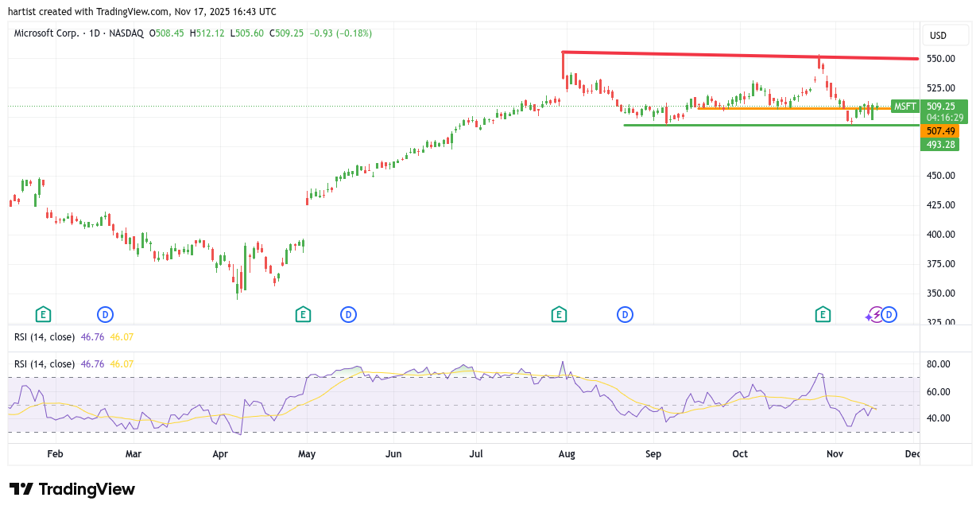Viewport: 980px width, 513px height.
Task: Click the RSI legend inside the oscillator pane
Action: coord(45,363)
